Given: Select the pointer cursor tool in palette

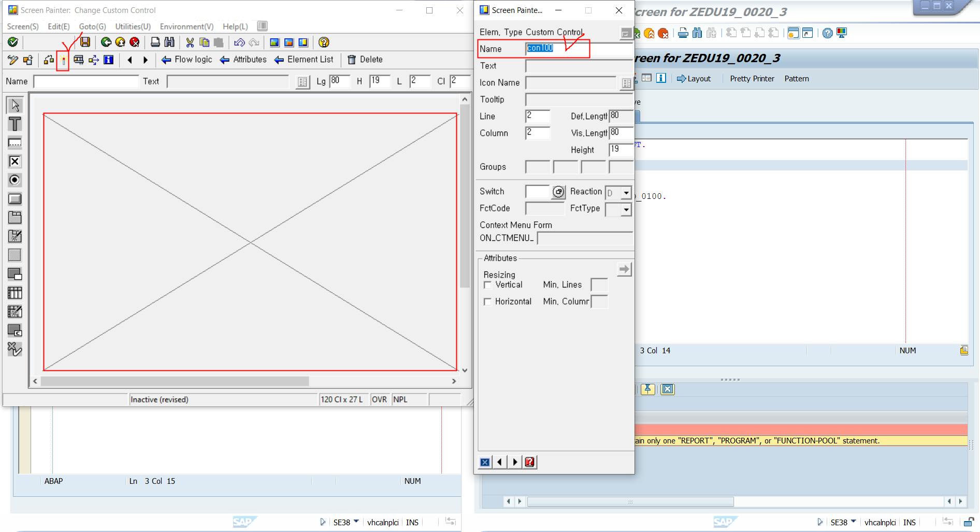Looking at the screenshot, I should [15, 105].
